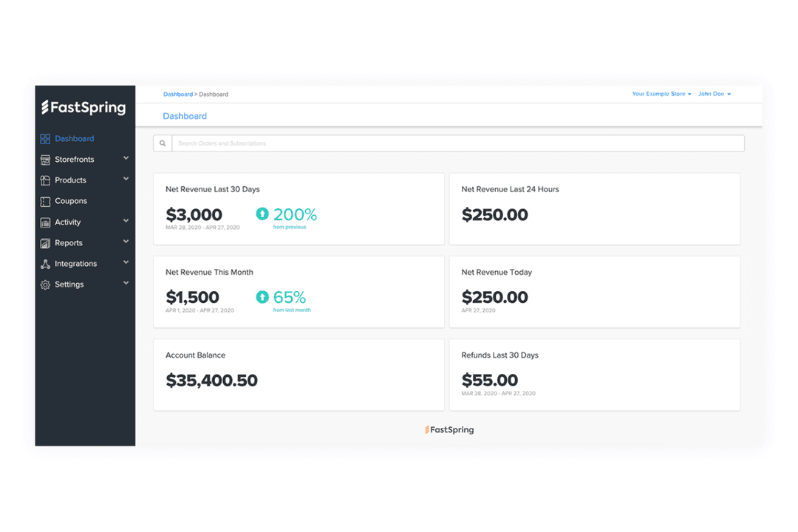Click the 65% growth figure
The height and width of the screenshot is (532, 798).
point(290,297)
